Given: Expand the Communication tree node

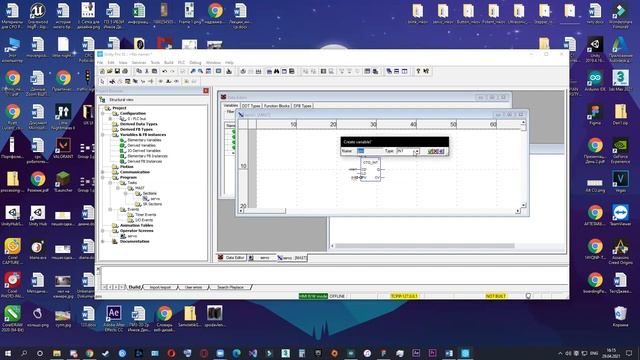Looking at the screenshot, I should click(x=102, y=172).
